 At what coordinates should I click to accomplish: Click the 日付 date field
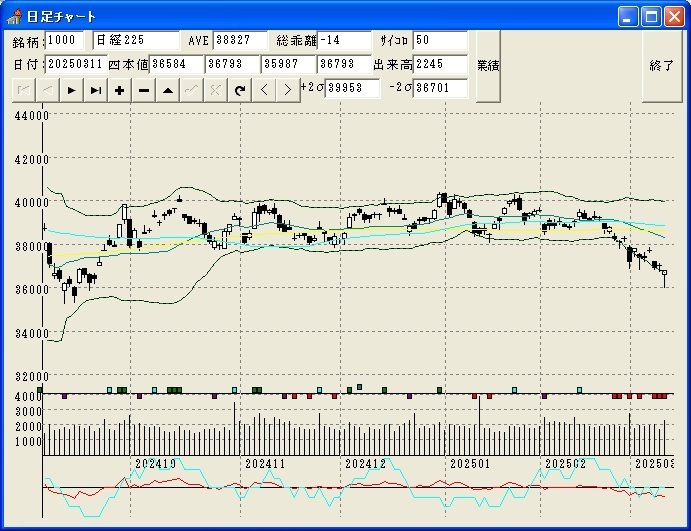(76, 64)
